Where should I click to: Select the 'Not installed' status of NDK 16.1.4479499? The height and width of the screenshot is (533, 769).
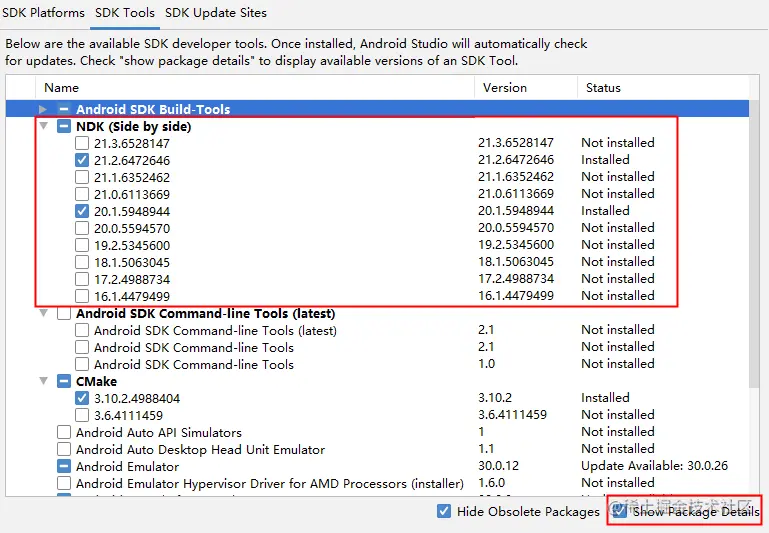618,296
